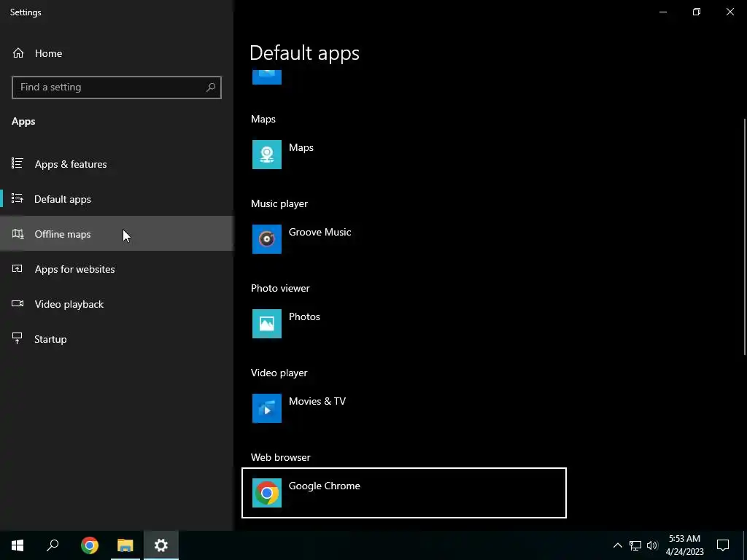Click the Web browser section label
Viewport: 747px width, 560px height.
281,457
